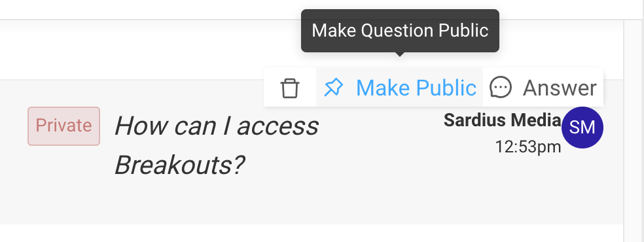This screenshot has height=242, width=644.
Task: Click the word Make in the tooltip
Action: (x=334, y=31)
